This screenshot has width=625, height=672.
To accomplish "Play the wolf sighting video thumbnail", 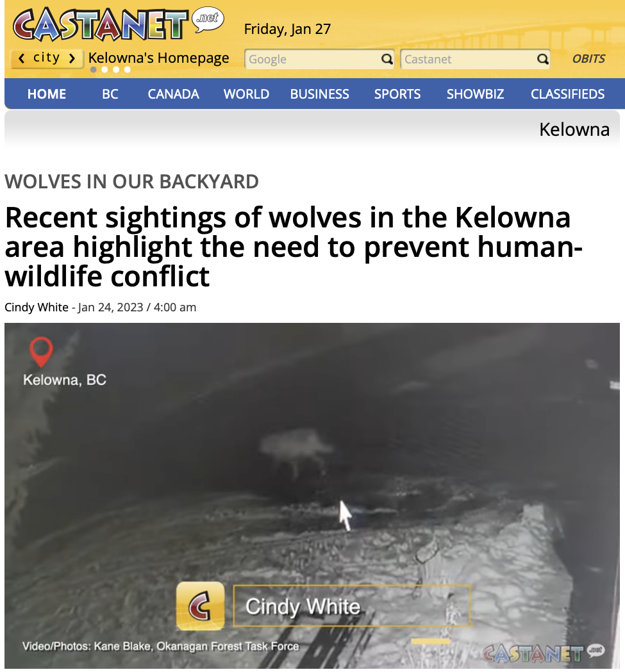I will tap(312, 495).
